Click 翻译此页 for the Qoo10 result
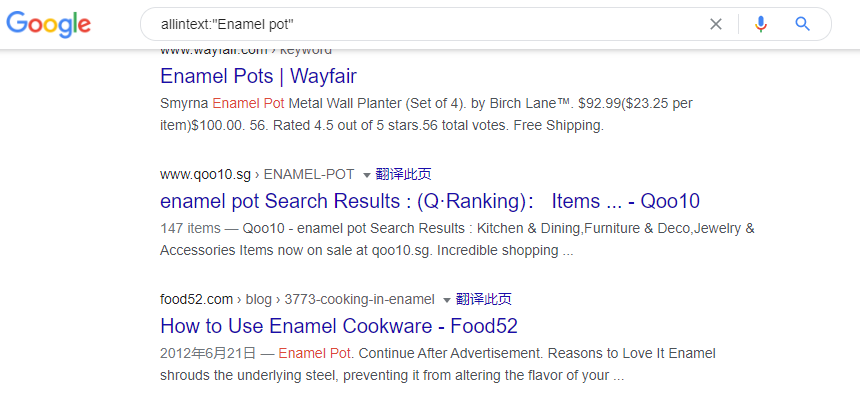 pyautogui.click(x=404, y=174)
